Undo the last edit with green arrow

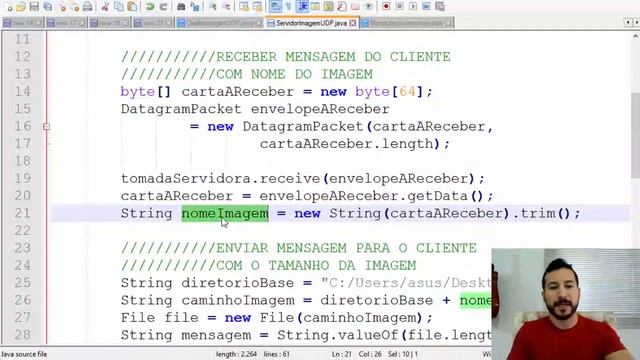point(150,7)
